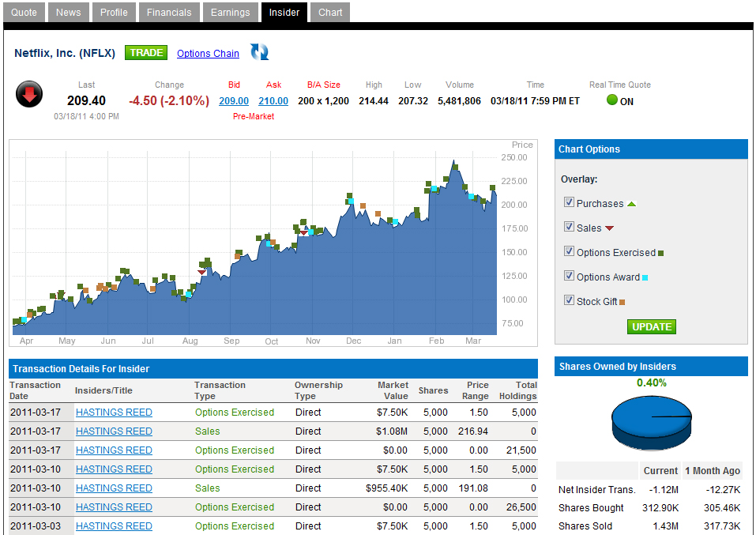Click the Insiders/Title column header
Image resolution: width=756 pixels, height=535 pixels.
103,390
